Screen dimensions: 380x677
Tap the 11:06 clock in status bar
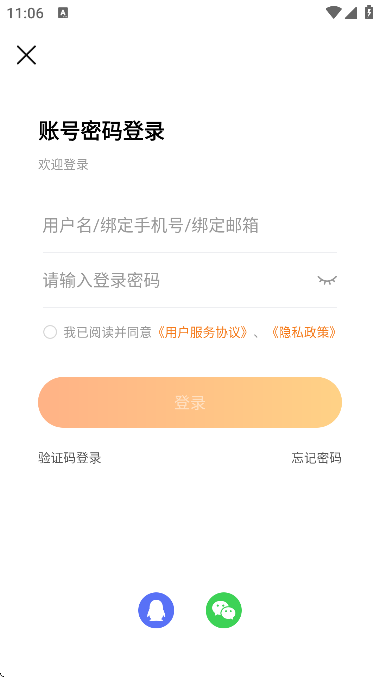point(25,13)
